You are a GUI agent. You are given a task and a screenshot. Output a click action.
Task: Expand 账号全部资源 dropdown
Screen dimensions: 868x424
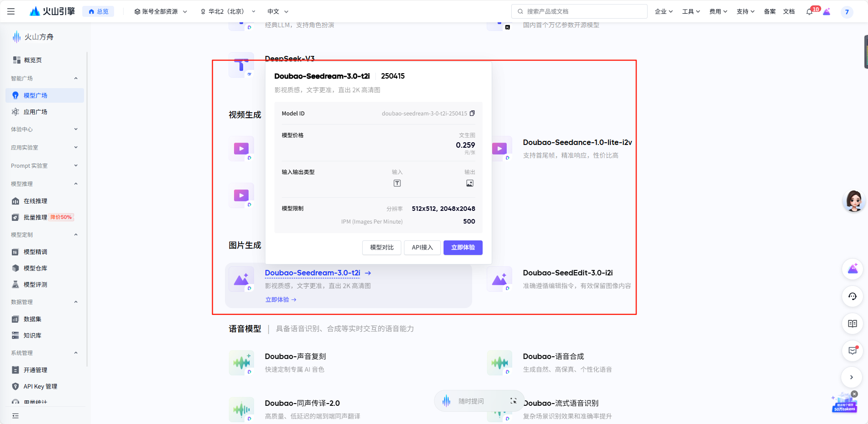[161, 11]
